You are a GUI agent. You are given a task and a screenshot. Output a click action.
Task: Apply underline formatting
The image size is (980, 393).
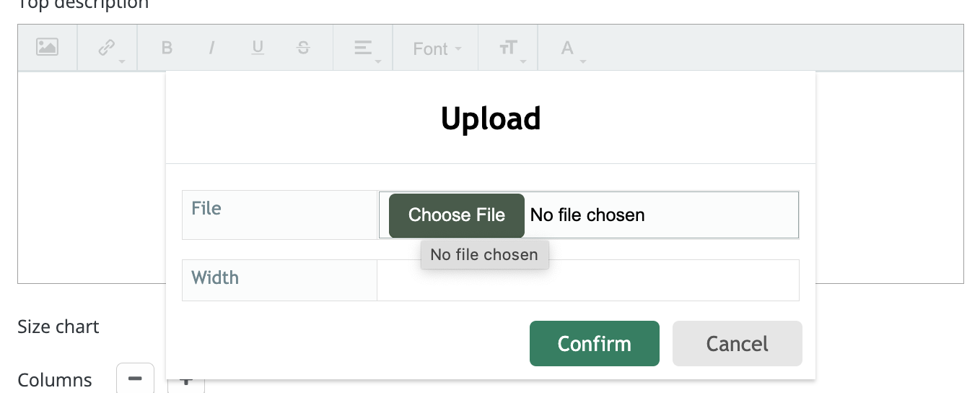coord(258,48)
